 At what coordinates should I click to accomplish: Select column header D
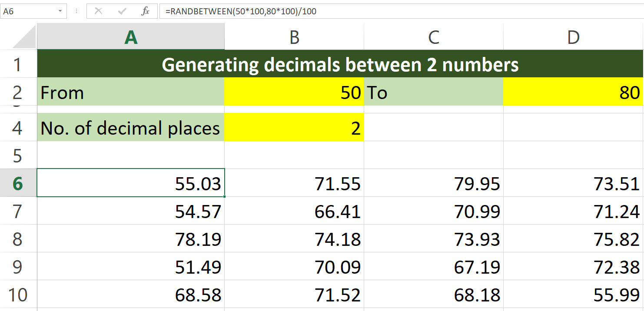click(x=573, y=37)
